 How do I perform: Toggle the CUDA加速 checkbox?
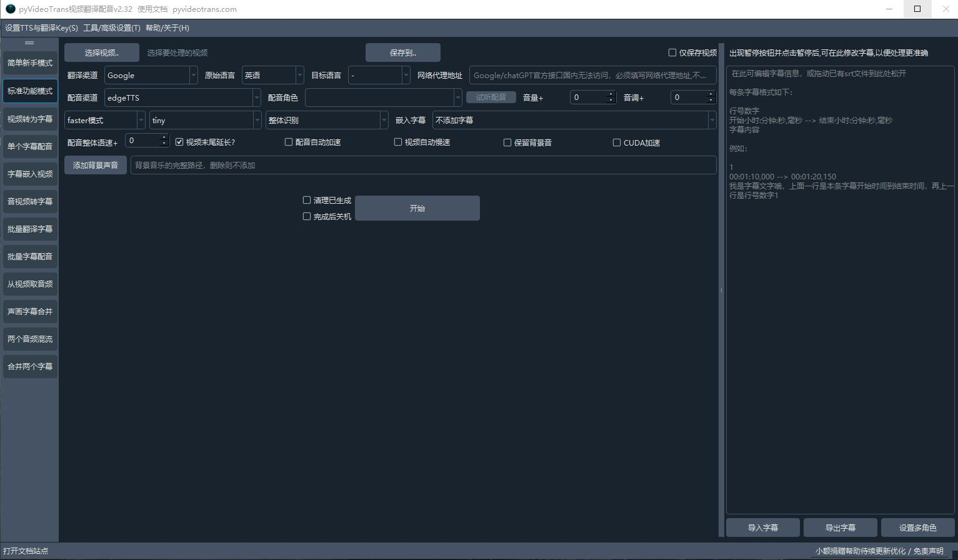617,142
